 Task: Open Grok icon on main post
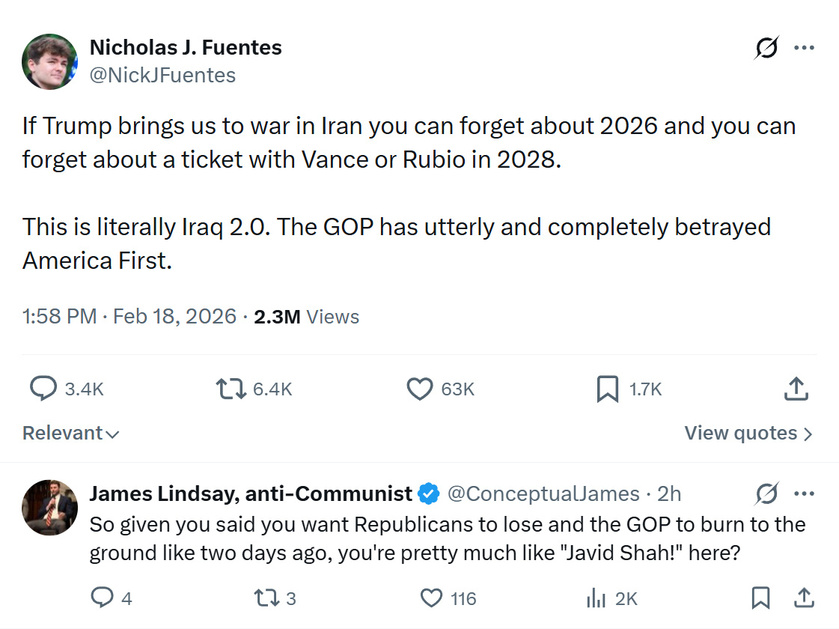(x=767, y=48)
